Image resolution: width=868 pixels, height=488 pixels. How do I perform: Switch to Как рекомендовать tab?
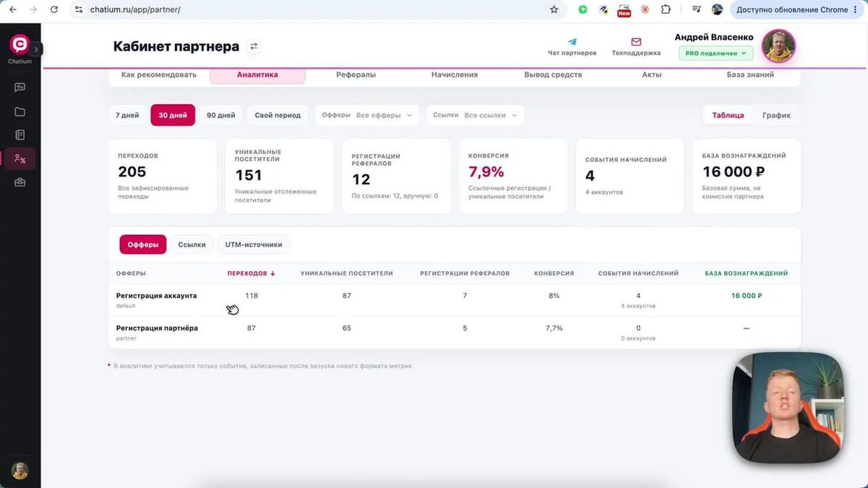(159, 74)
